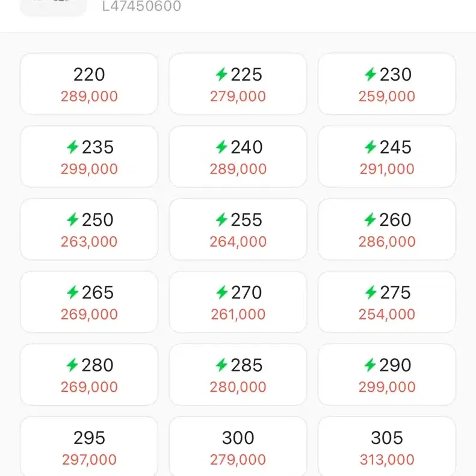This screenshot has height=476, width=476.
Task: Select size 220 priced 289,000
Action: click(89, 84)
